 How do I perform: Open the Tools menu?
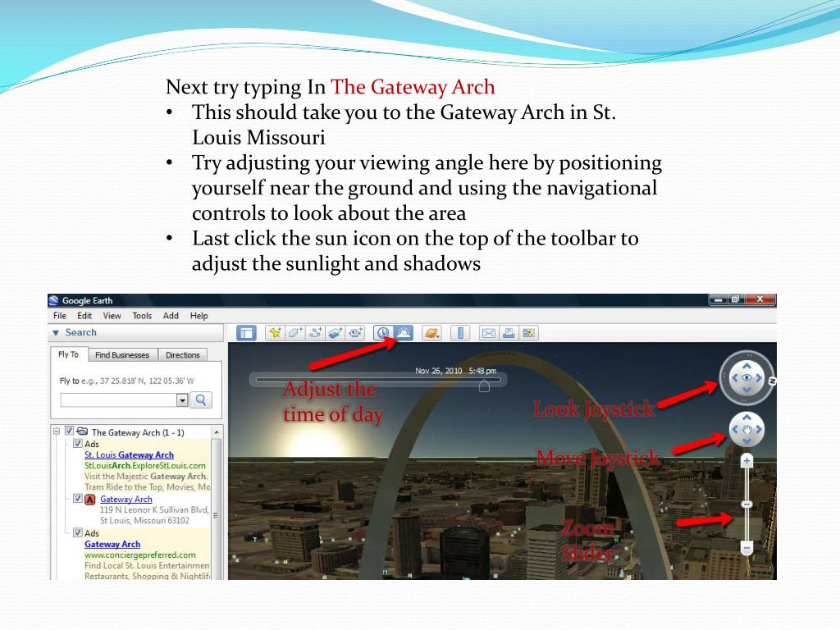point(142,316)
